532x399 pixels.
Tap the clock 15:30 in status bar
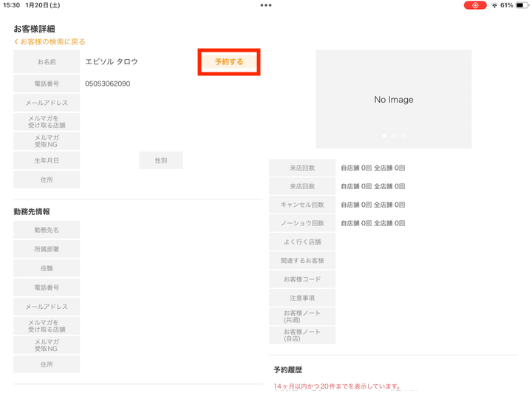(x=12, y=5)
